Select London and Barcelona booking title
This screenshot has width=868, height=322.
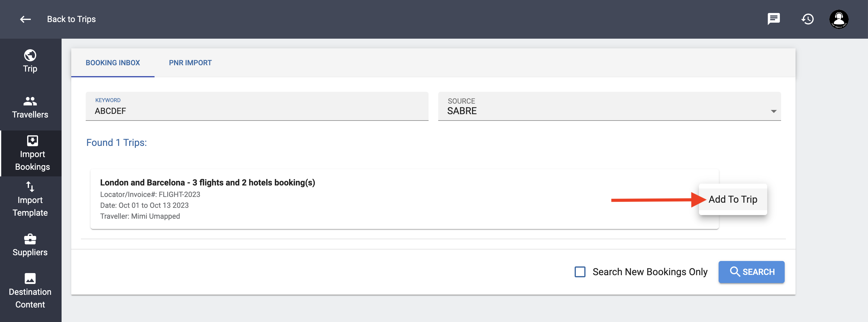click(x=207, y=182)
